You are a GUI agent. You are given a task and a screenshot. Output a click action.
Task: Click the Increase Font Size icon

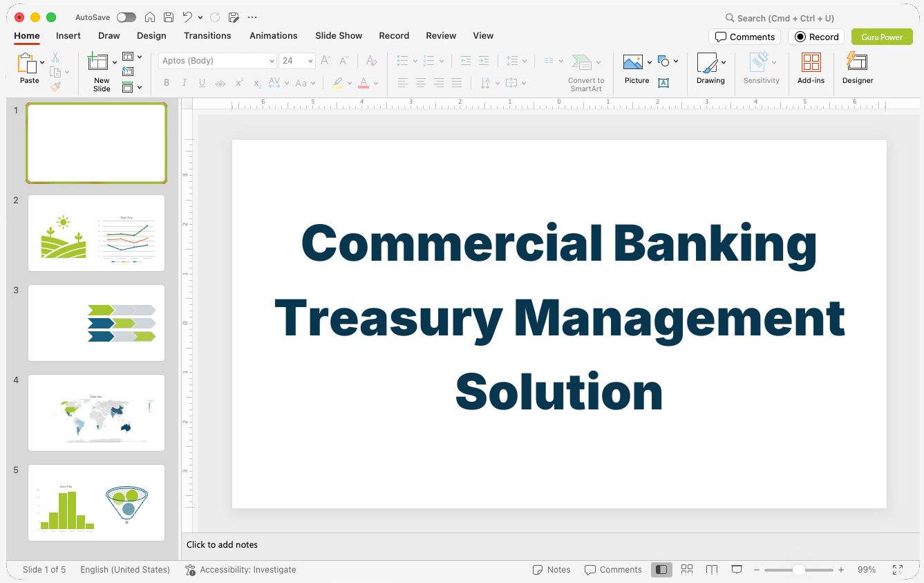(x=326, y=61)
